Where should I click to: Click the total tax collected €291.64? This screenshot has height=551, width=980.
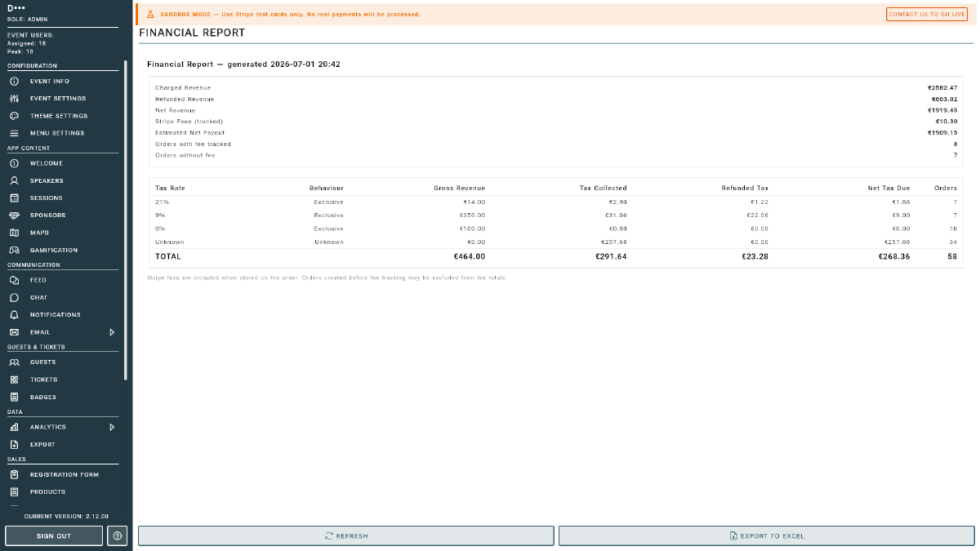point(612,256)
